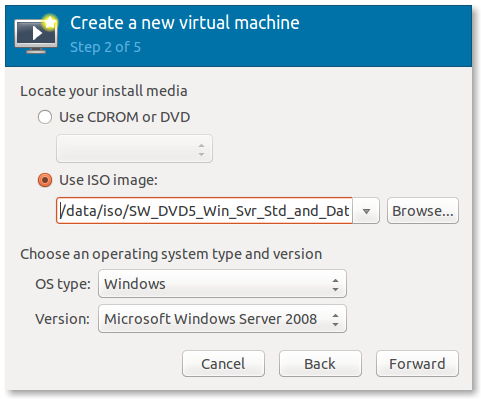This screenshot has width=481, height=399.
Task: Click the 'Version:' label
Action: pos(62,319)
